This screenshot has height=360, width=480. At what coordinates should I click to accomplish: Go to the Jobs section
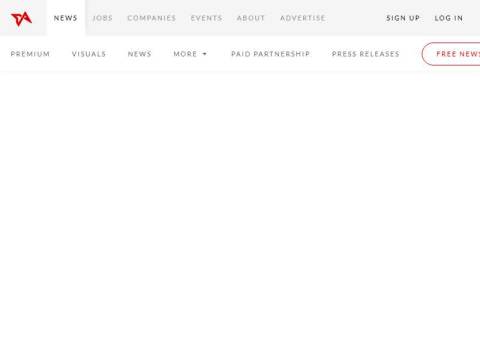pos(103,18)
